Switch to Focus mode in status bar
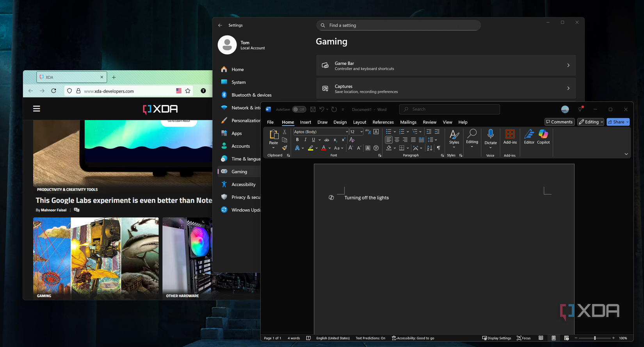 [524, 338]
